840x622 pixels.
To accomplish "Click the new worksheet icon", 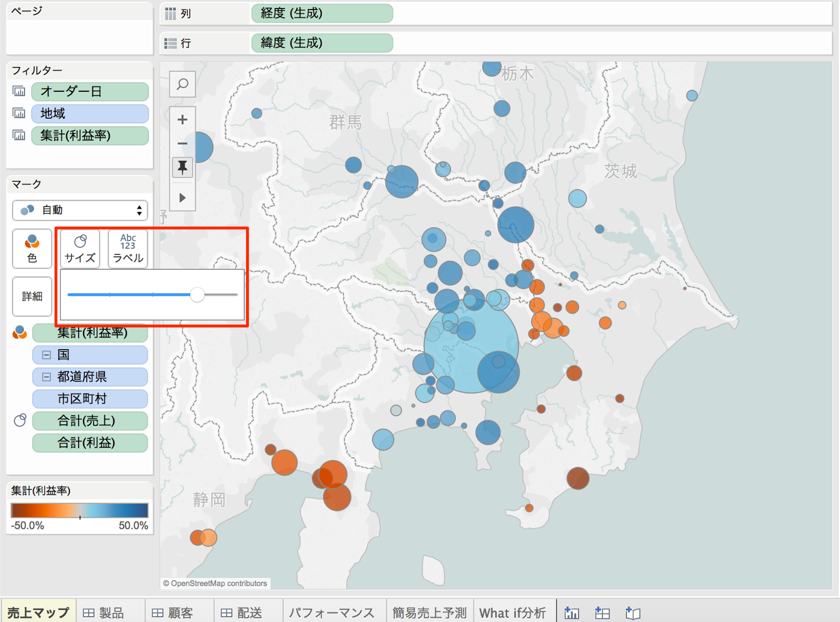I will pos(572,612).
